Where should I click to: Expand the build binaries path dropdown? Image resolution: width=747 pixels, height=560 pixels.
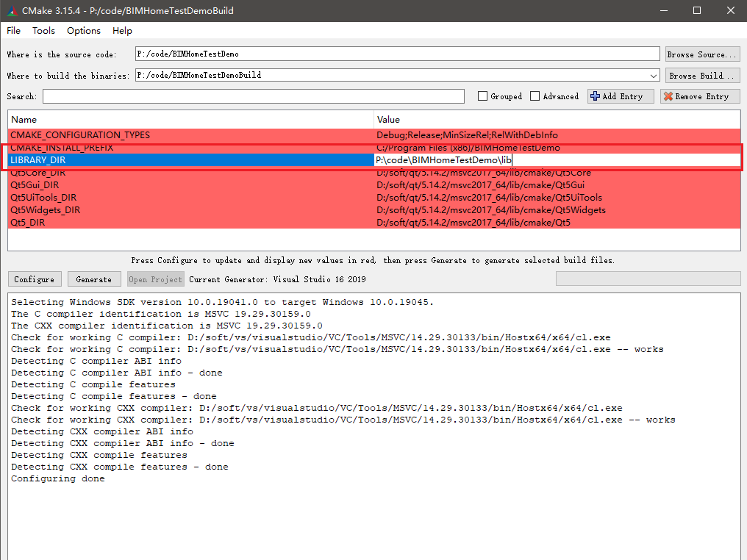click(654, 75)
